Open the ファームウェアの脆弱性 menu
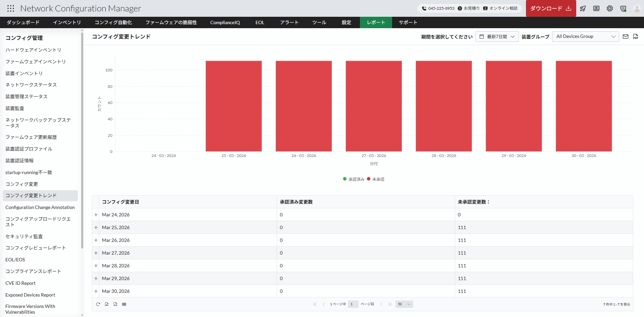The height and width of the screenshot is (317, 644). point(171,22)
